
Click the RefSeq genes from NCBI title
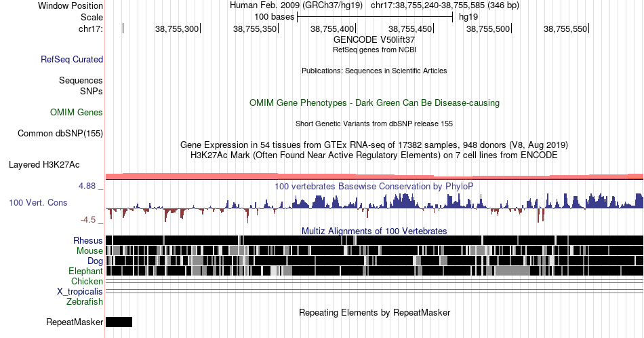374,50
